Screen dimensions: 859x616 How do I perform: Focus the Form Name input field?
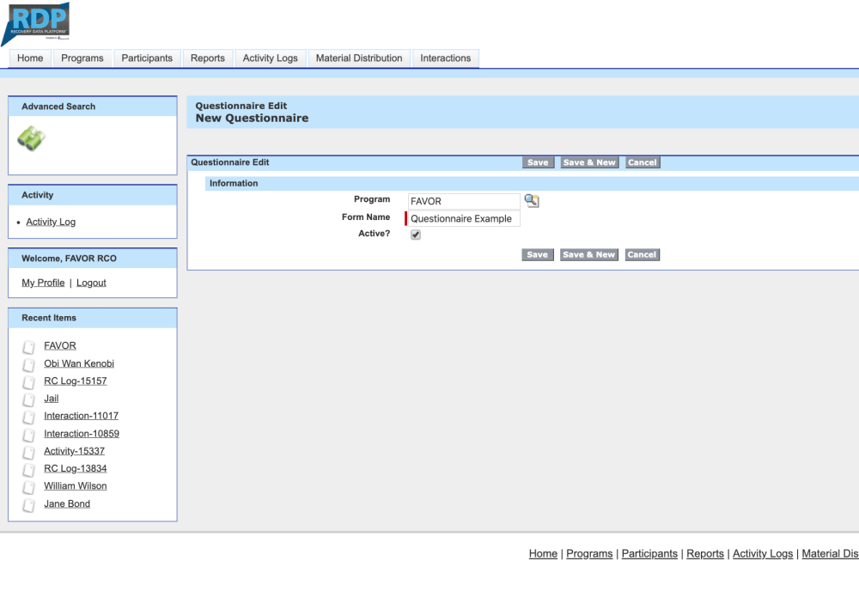(x=464, y=219)
